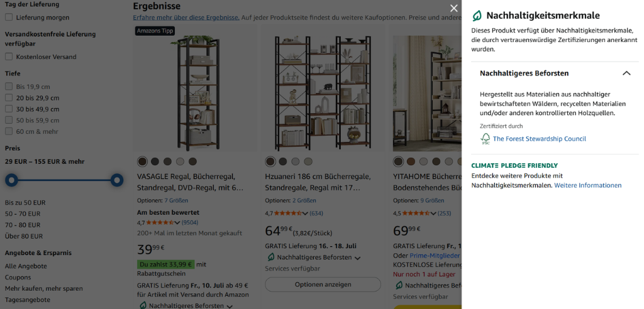This screenshot has width=644, height=309.
Task: Check the Kostenloser Versand option
Action: pos(9,57)
